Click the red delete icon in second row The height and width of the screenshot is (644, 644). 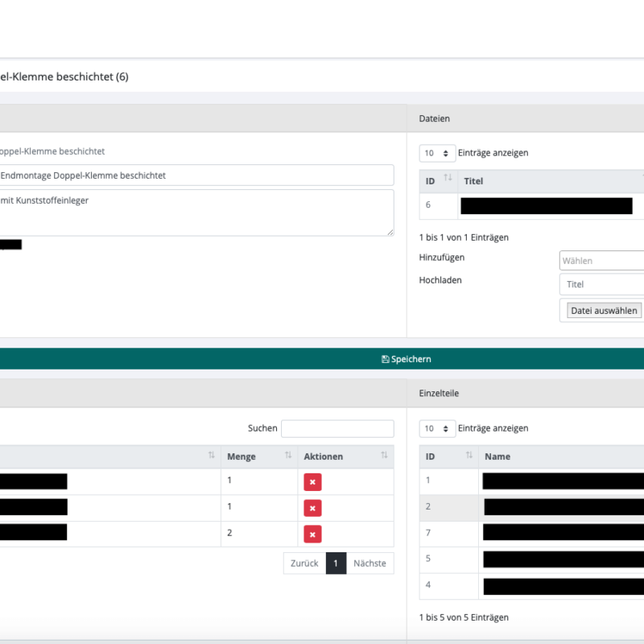tap(312, 508)
